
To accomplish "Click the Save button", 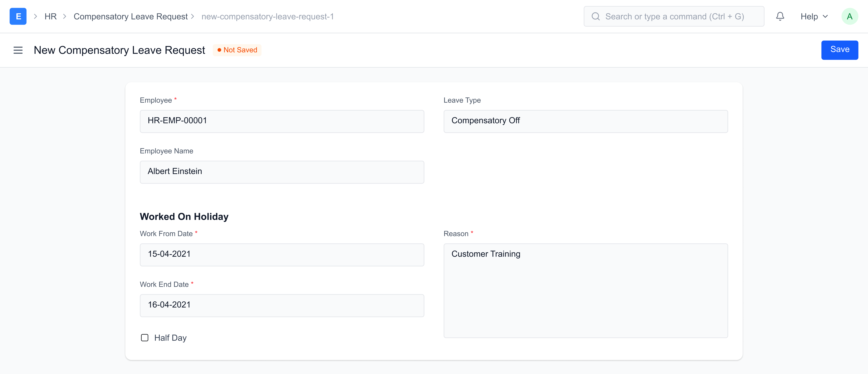I will coord(839,50).
